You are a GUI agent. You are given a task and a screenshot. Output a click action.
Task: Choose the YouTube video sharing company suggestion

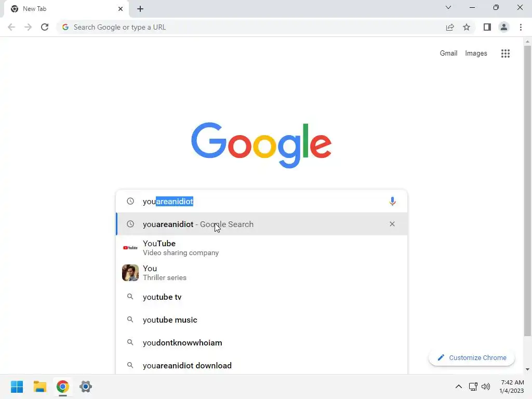click(x=262, y=248)
